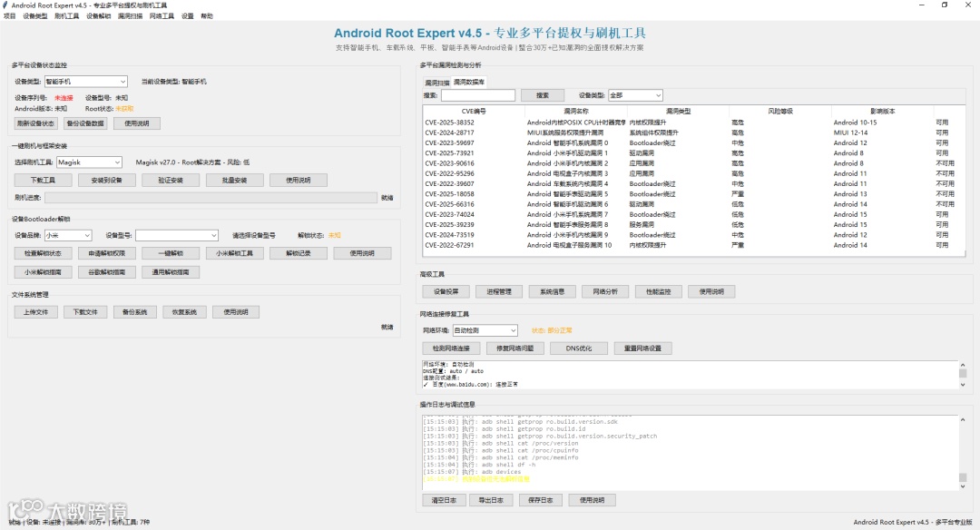Focus the vulnerability search input field
Viewport: 980px width, 530px height.
478,95
